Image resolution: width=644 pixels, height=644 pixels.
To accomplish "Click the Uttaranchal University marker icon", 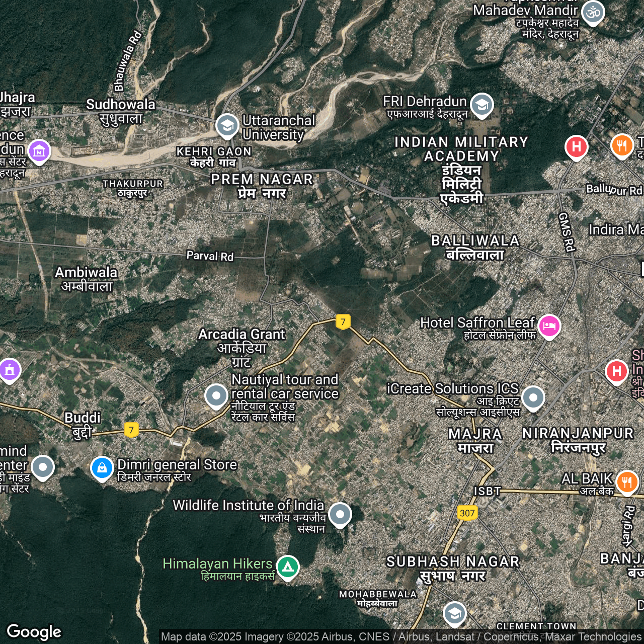I will coord(227,125).
